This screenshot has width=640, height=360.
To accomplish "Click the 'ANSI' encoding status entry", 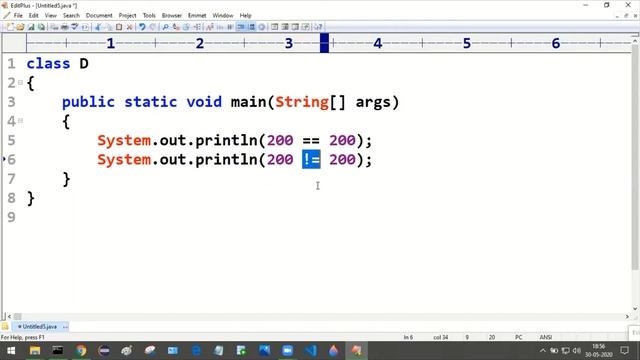I will click(545, 337).
